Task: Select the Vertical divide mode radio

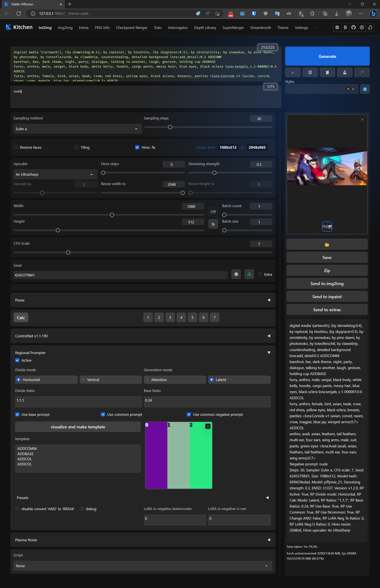Action: click(x=83, y=380)
